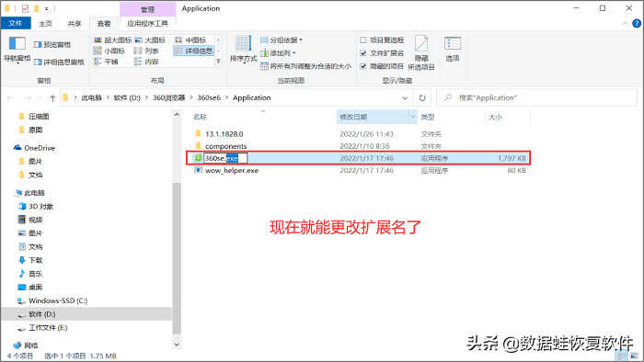Select extra large icons layout (超大图标)
Screen dimensions: 644x362
coord(112,40)
